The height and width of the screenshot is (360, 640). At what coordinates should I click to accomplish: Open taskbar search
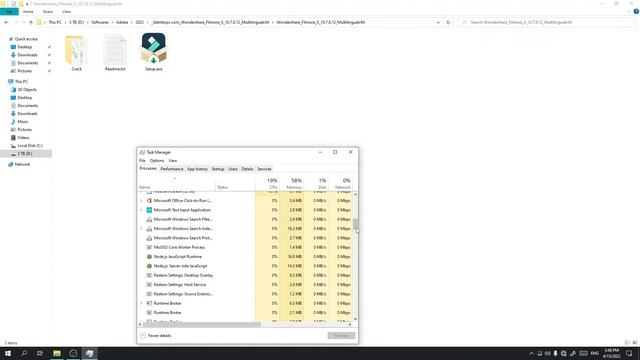click(x=24, y=353)
